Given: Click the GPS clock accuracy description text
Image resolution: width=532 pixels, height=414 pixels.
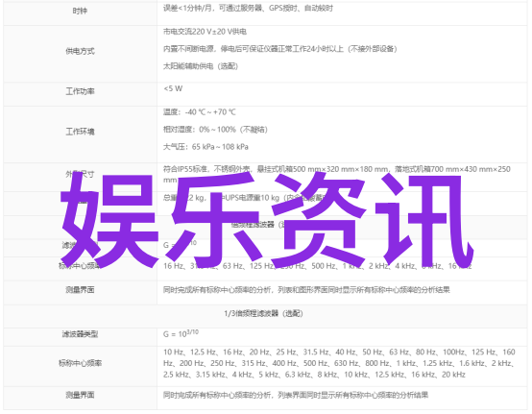Looking at the screenshot, I should 248,8.
